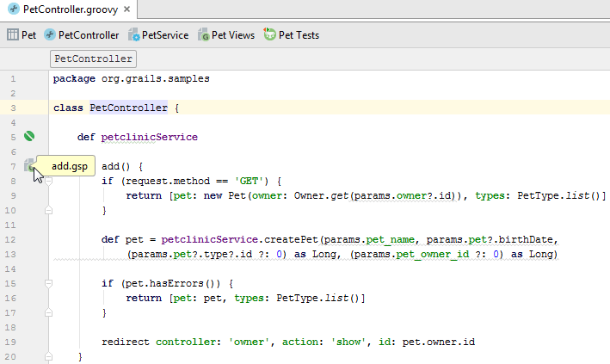Screen dimensions: 610x364
Task: Click the add.gsp tooltip label
Action: [69, 166]
